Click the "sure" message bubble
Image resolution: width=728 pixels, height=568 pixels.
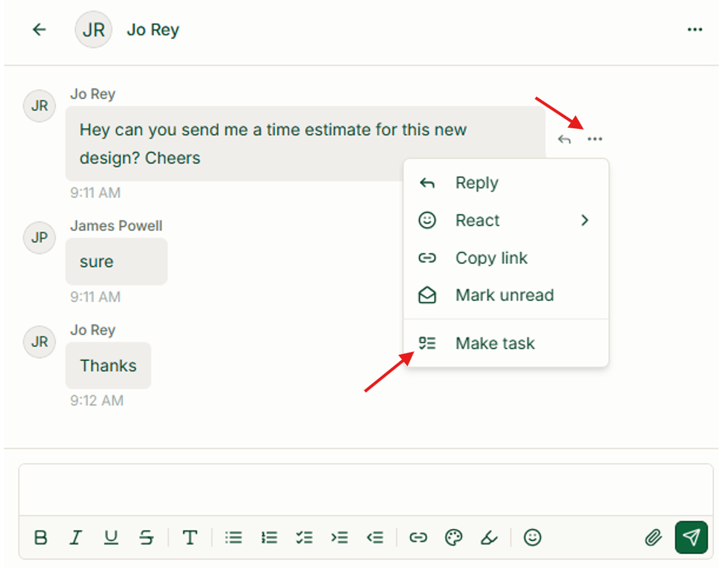point(117,261)
